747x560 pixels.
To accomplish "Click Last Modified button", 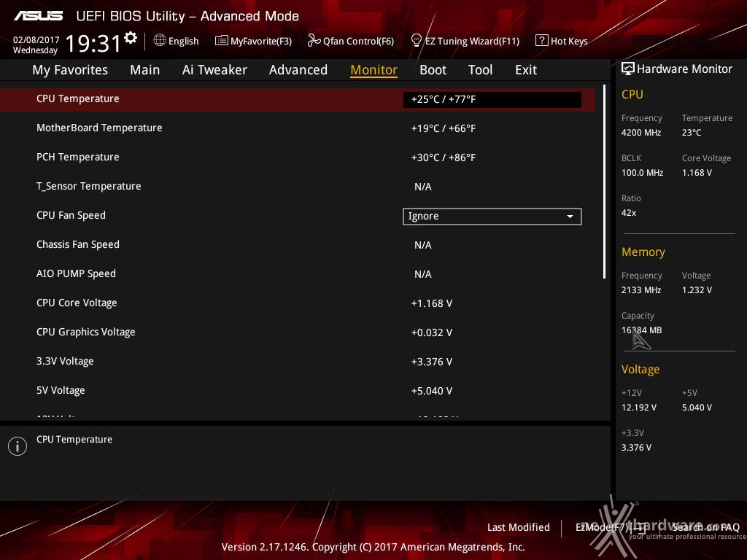I will [x=519, y=527].
